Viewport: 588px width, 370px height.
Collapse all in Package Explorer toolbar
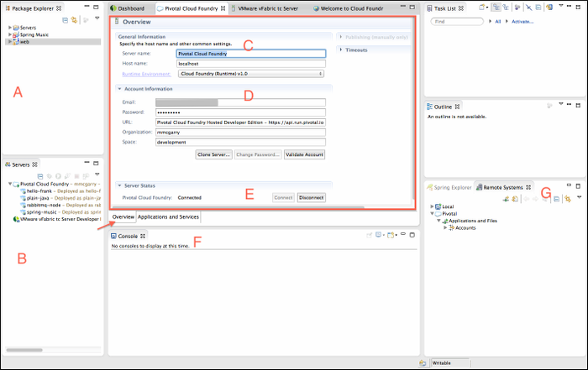[66, 20]
